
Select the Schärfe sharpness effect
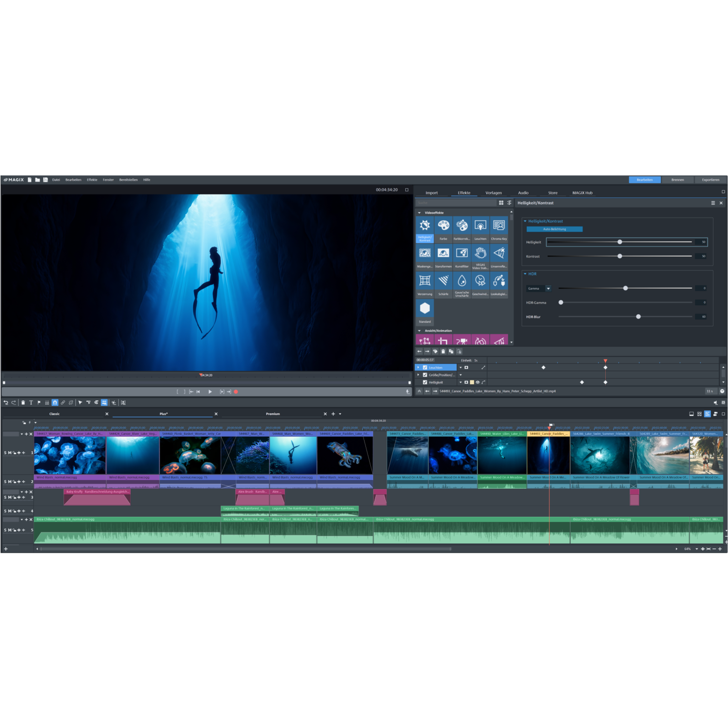point(444,280)
